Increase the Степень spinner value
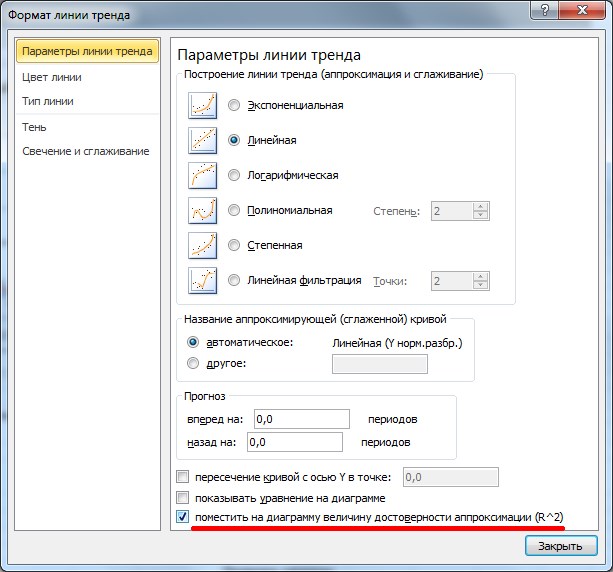The height and width of the screenshot is (572, 613). 480,207
